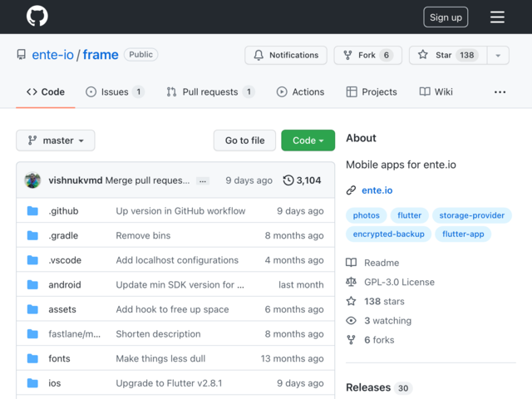Click the fastlane folder icon
This screenshot has width=532, height=399.
point(32,334)
